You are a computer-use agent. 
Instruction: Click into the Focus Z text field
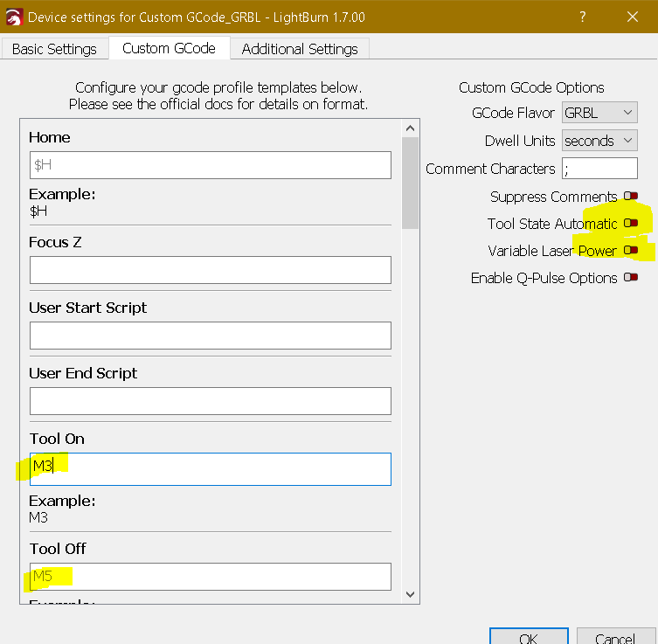point(210,270)
